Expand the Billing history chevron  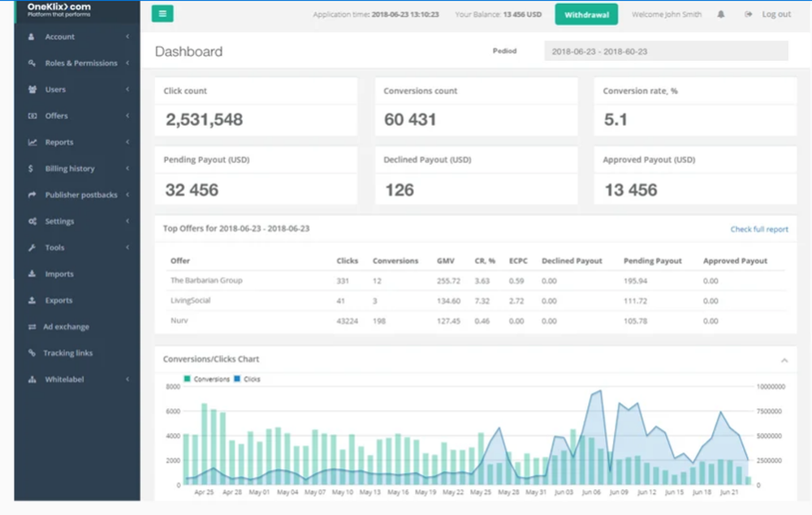point(127,168)
